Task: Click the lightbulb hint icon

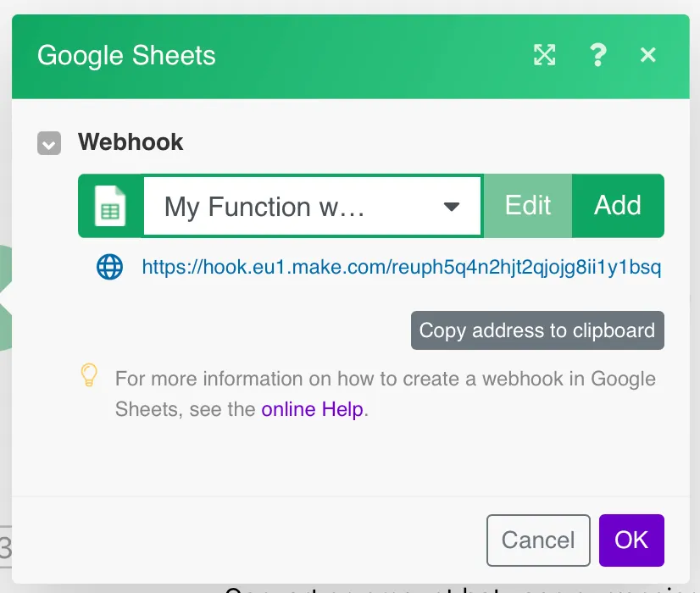Action: pos(89,374)
